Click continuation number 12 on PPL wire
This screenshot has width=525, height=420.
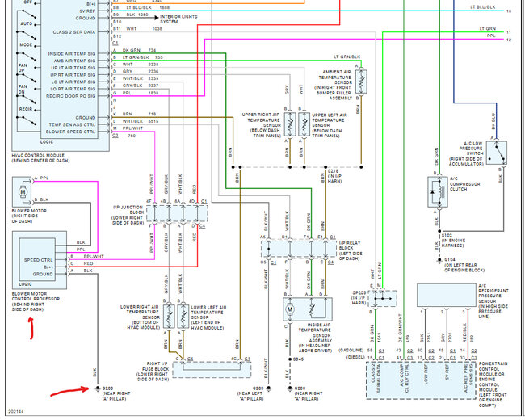(x=509, y=40)
